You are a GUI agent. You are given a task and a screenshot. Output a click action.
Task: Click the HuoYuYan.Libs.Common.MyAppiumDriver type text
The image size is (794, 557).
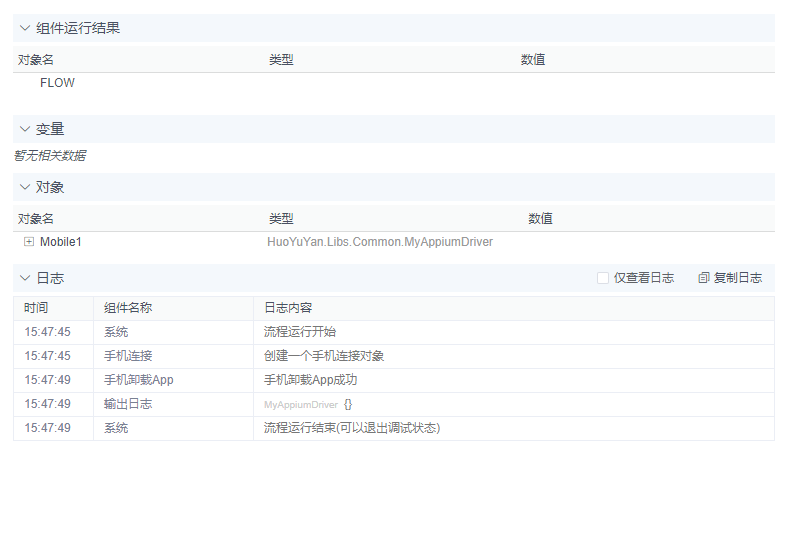380,242
